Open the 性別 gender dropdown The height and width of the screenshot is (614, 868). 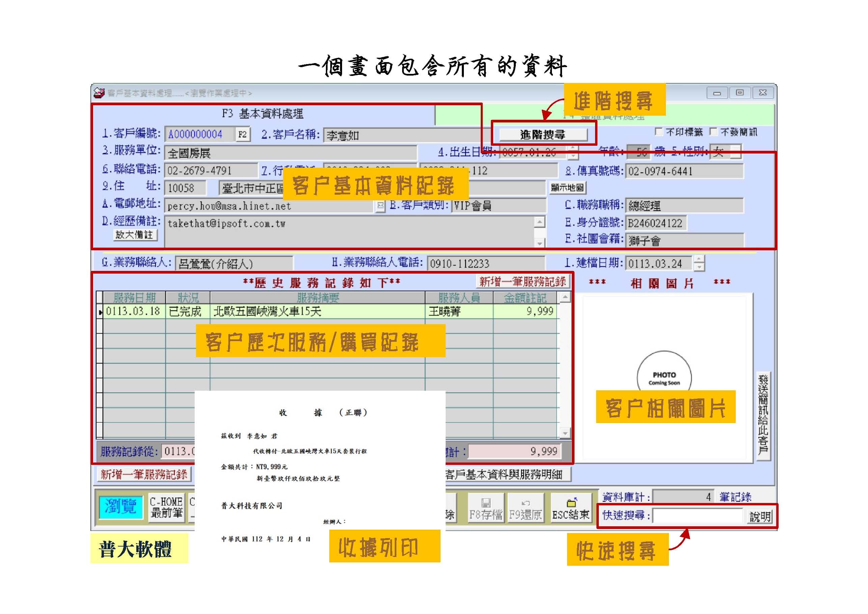(735, 151)
